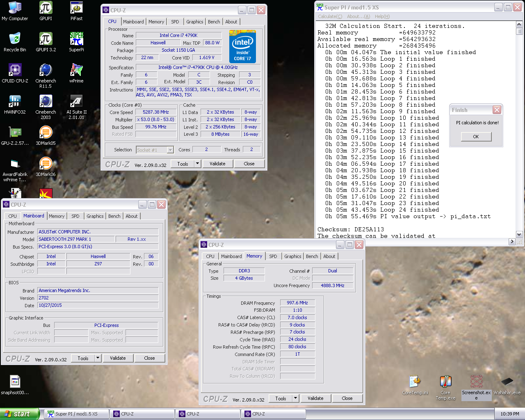Launch GPUPI desktop shortcut

point(46,11)
